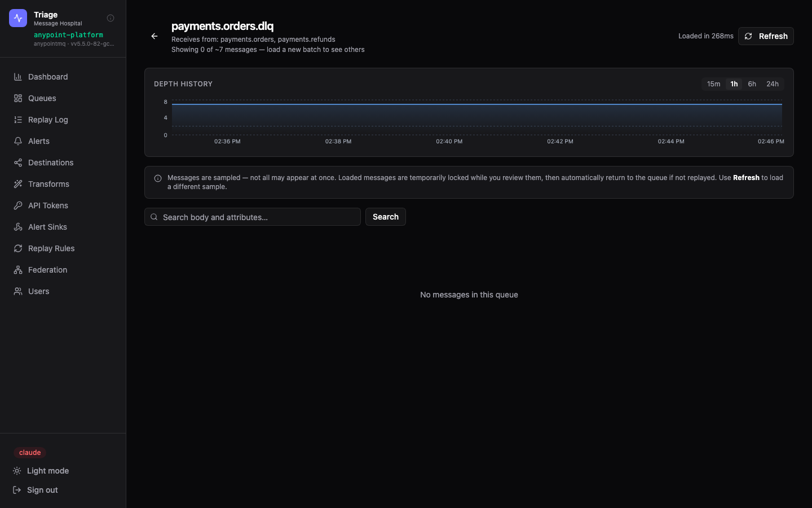Switch depth history to 6h
The width and height of the screenshot is (812, 508).
coord(752,84)
